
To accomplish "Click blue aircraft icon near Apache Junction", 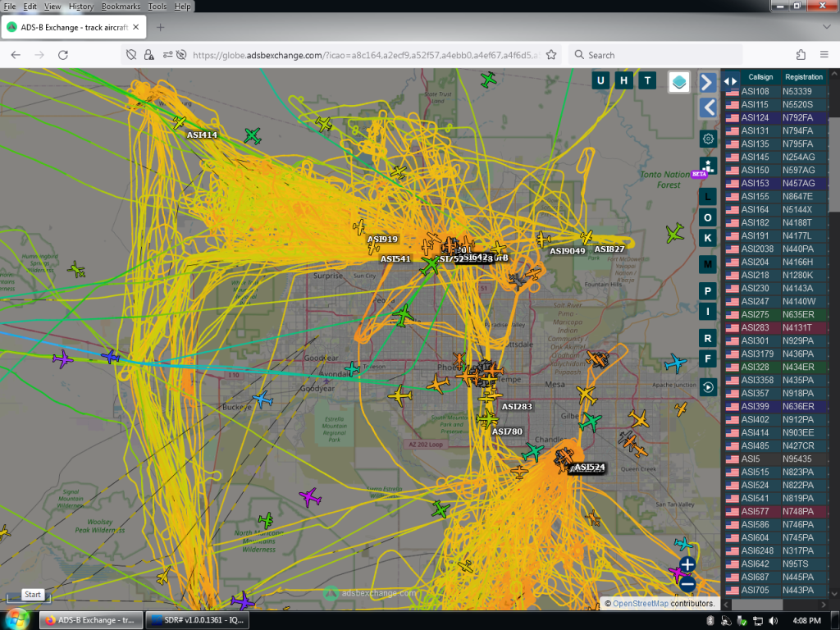I will [676, 363].
